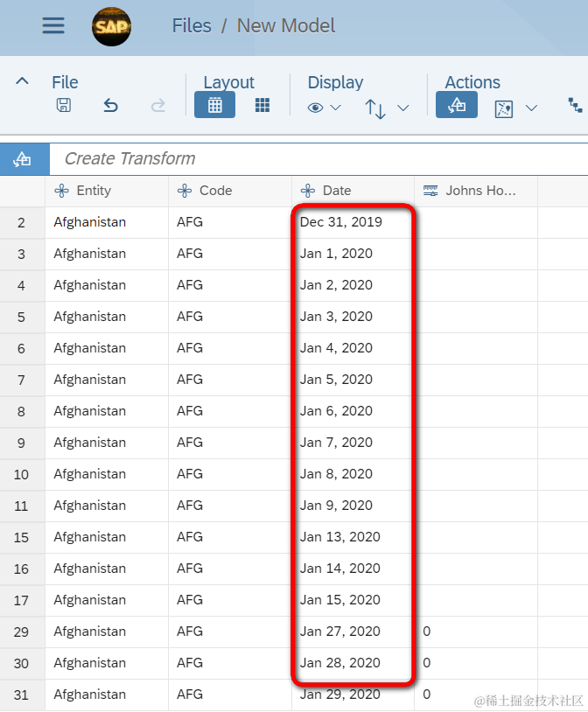Click the dimension icon beside Entity
The image size is (588, 712).
pos(62,191)
